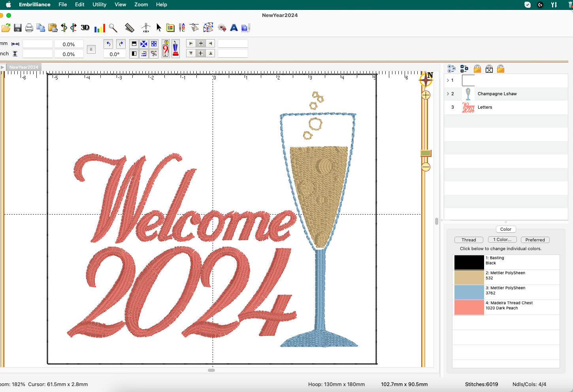
Task: Expand object 1 in the object list
Action: (x=448, y=80)
